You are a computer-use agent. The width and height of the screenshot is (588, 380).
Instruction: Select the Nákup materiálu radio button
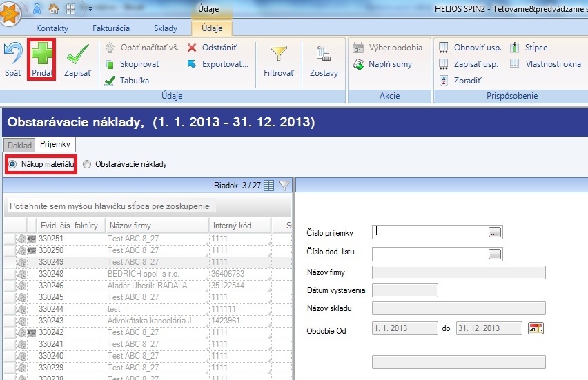point(12,164)
